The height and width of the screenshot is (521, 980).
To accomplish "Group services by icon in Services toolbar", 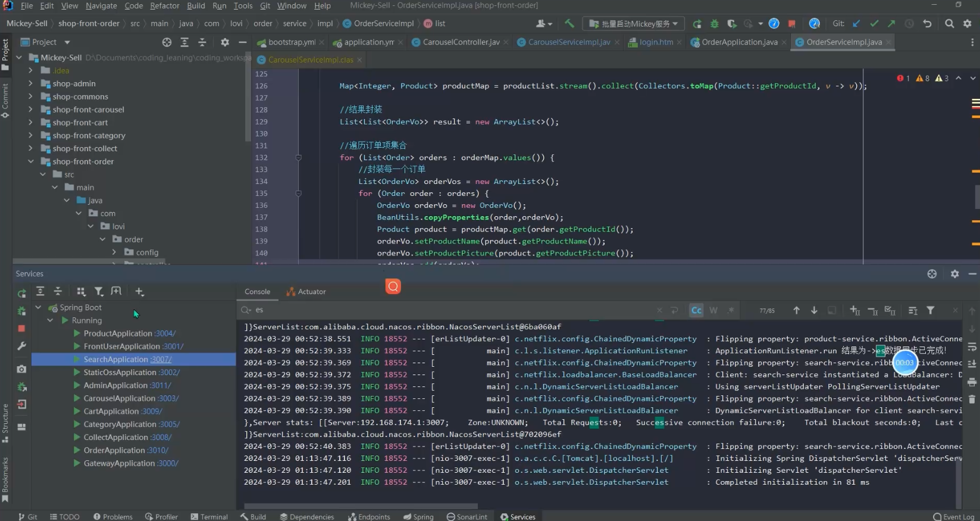I will pyautogui.click(x=81, y=291).
